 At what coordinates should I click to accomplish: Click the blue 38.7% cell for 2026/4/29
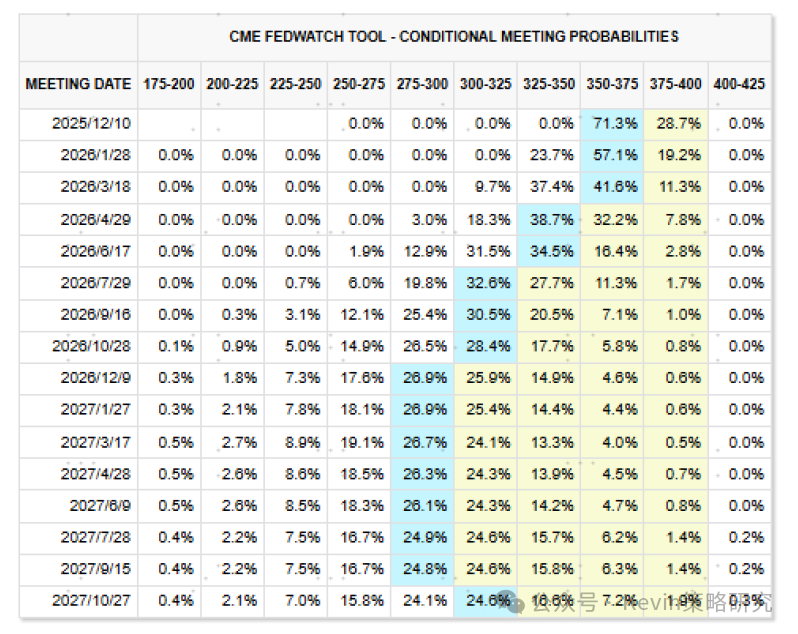549,220
